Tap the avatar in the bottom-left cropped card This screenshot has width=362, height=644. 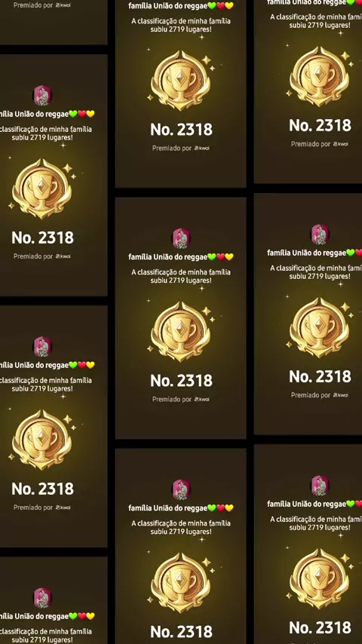click(x=42, y=597)
